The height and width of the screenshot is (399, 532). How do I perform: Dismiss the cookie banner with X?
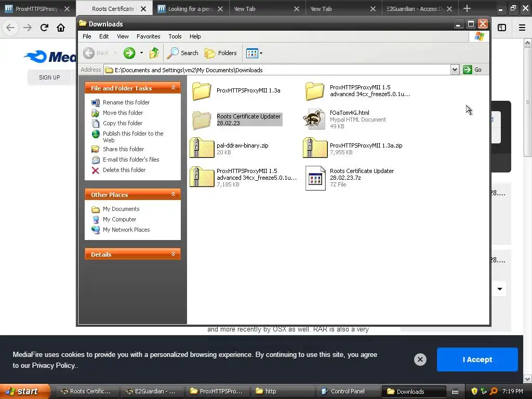(420, 360)
